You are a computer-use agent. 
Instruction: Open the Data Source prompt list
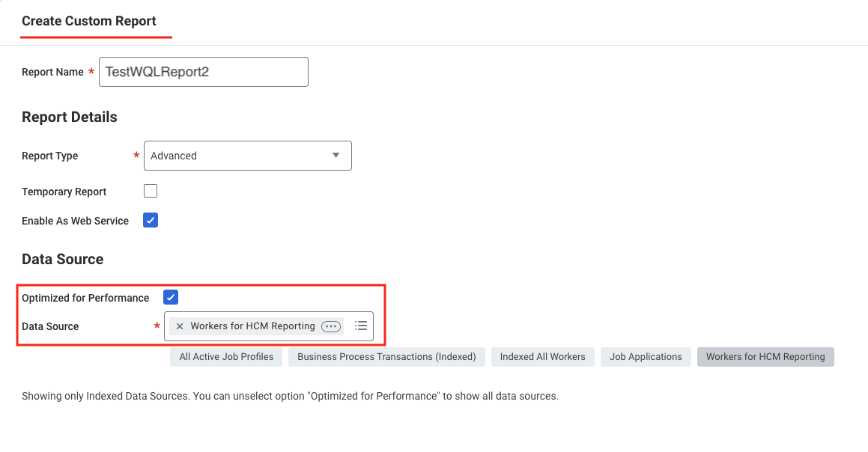point(360,326)
